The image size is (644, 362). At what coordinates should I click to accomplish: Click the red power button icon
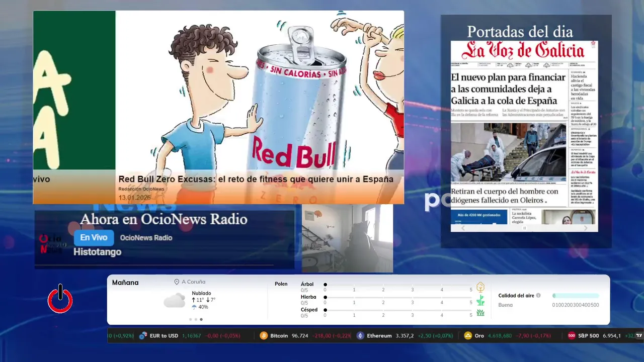coord(60,300)
